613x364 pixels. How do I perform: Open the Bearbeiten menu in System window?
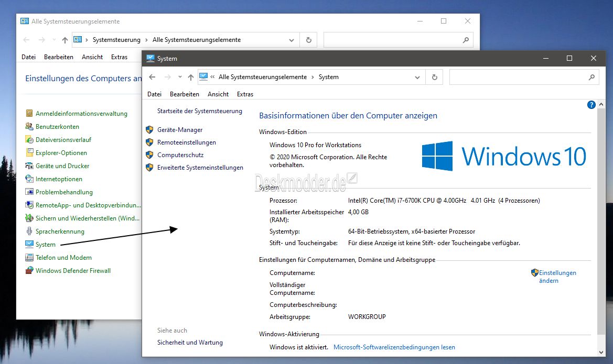pyautogui.click(x=185, y=94)
